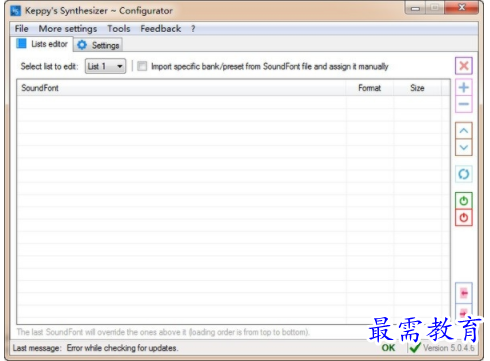490x361 pixels.
Task: Reload the list with the blue refresh icon
Action: 464,174
